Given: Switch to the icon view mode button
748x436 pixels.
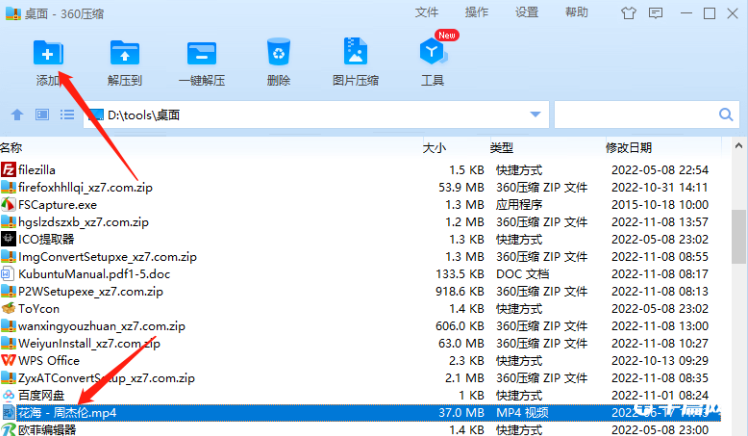Looking at the screenshot, I should 42,114.
